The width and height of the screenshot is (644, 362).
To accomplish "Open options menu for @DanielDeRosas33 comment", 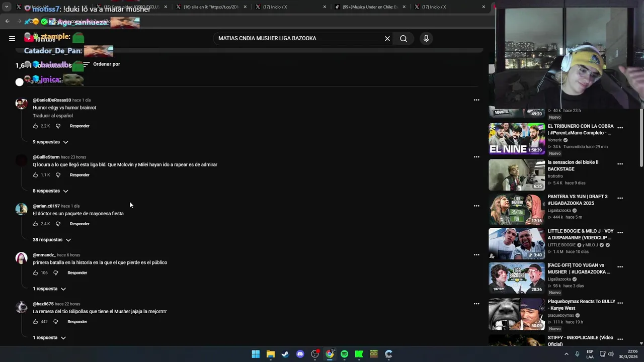I will [x=476, y=100].
